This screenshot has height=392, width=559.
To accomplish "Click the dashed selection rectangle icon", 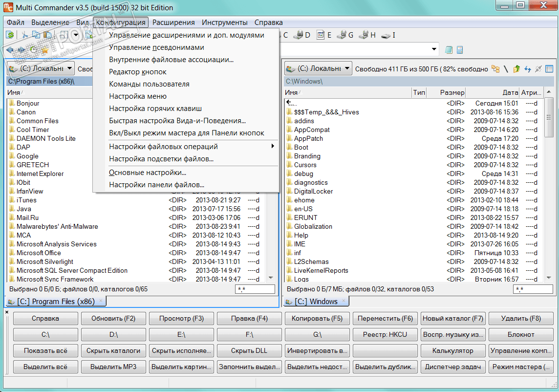I will coord(64,35).
